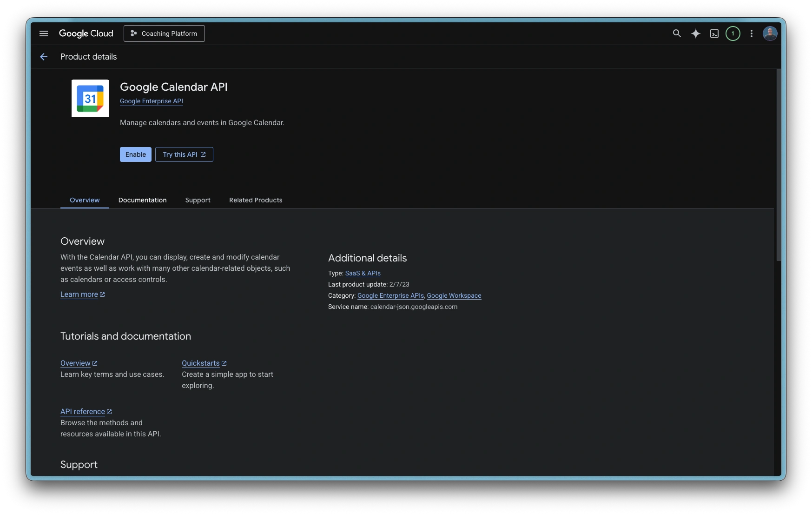Switch to the Support tab
This screenshot has width=812, height=515.
pyautogui.click(x=198, y=200)
